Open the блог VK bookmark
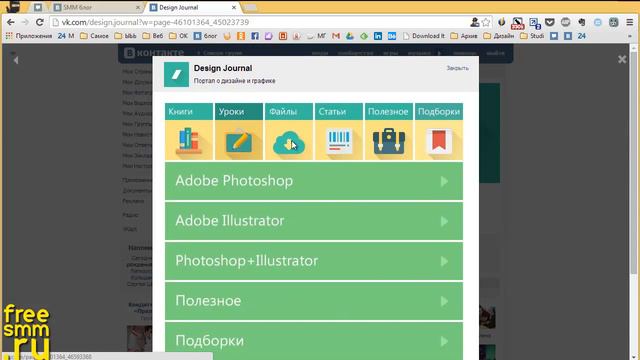 [205, 36]
